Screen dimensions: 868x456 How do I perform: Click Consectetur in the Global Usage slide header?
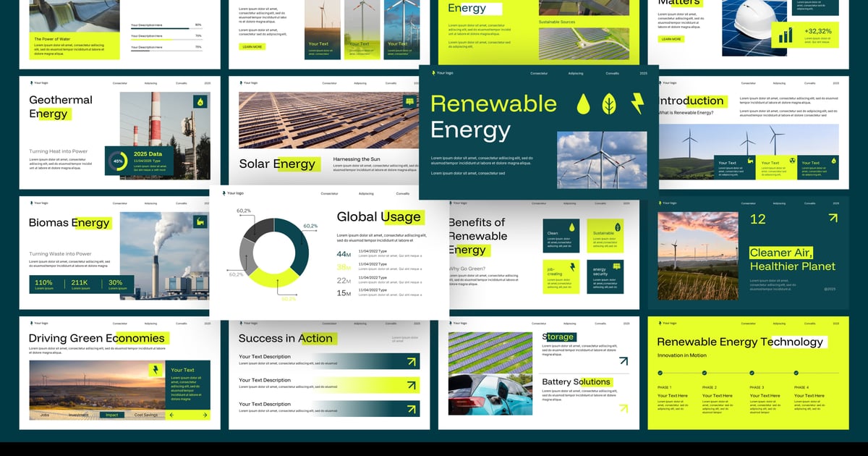pos(329,194)
